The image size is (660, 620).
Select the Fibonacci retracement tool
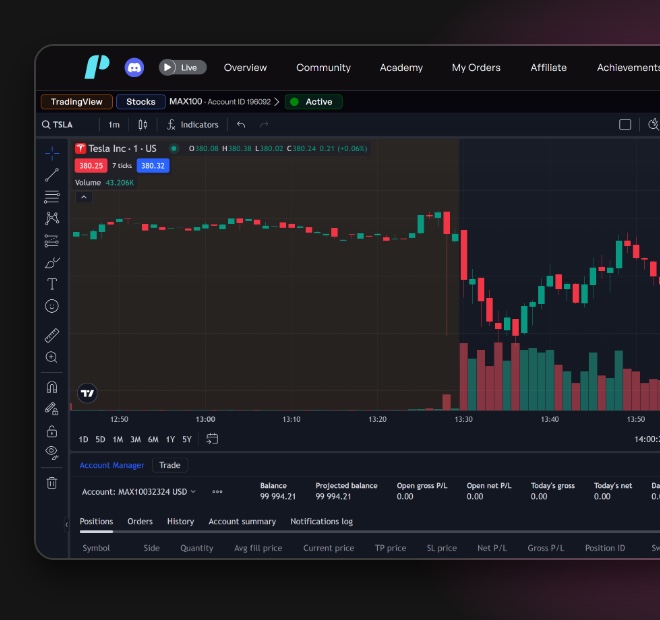[x=52, y=197]
